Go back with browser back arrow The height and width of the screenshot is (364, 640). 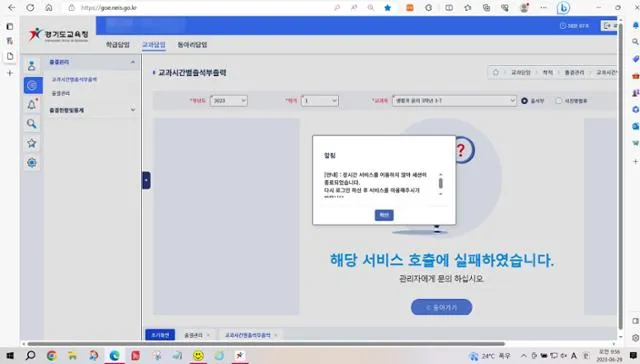coord(11,8)
